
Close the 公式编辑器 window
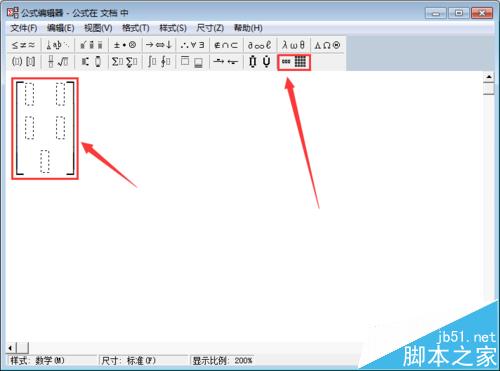tap(482, 13)
